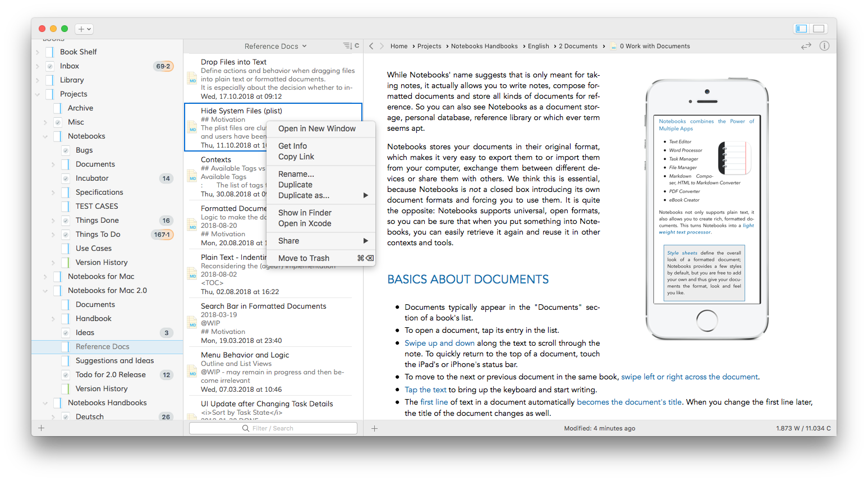Select the Menu Behavior and Logic document
Image resolution: width=868 pixels, height=481 pixels.
click(273, 372)
